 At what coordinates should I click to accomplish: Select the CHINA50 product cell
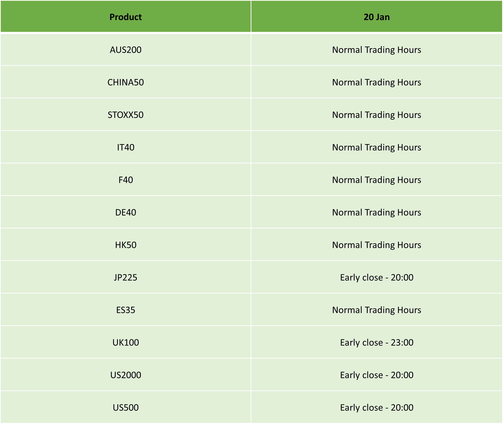[126, 82]
